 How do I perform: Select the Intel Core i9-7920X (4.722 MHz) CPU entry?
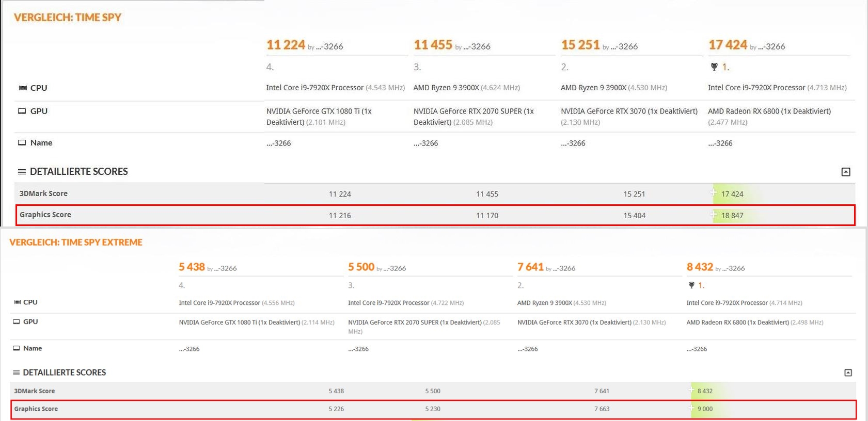(406, 303)
